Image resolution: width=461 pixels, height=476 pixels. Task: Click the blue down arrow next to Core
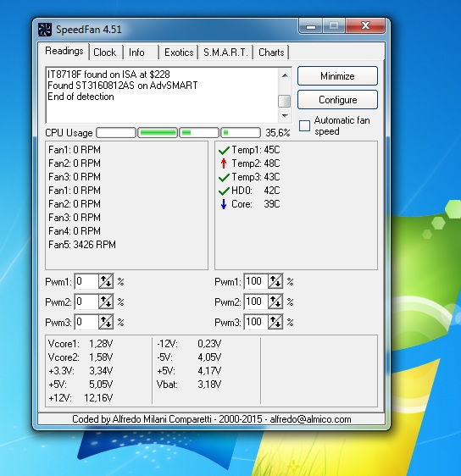pos(224,204)
